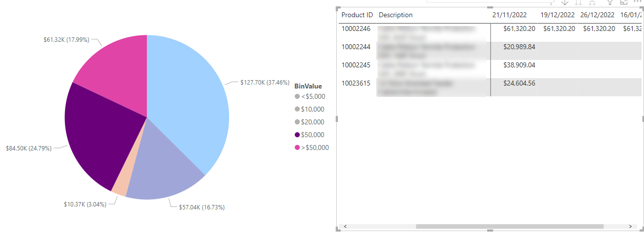
Task: Select the dark purple $84.50K pie slice
Action: pyautogui.click(x=98, y=138)
